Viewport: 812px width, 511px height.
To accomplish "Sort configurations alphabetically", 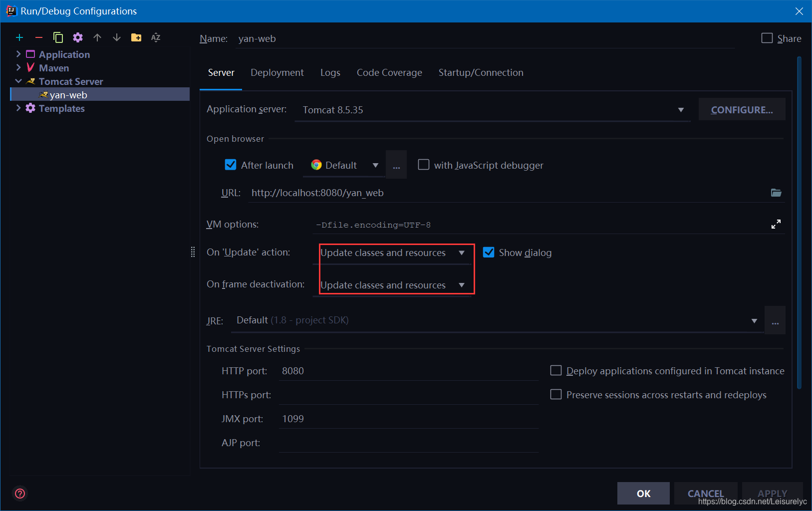I will point(156,37).
